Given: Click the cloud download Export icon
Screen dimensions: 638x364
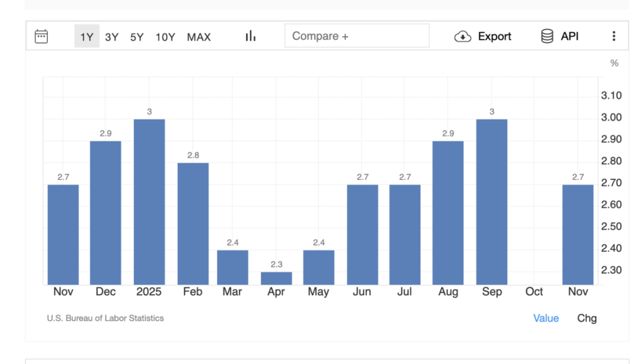Looking at the screenshot, I should tap(461, 36).
